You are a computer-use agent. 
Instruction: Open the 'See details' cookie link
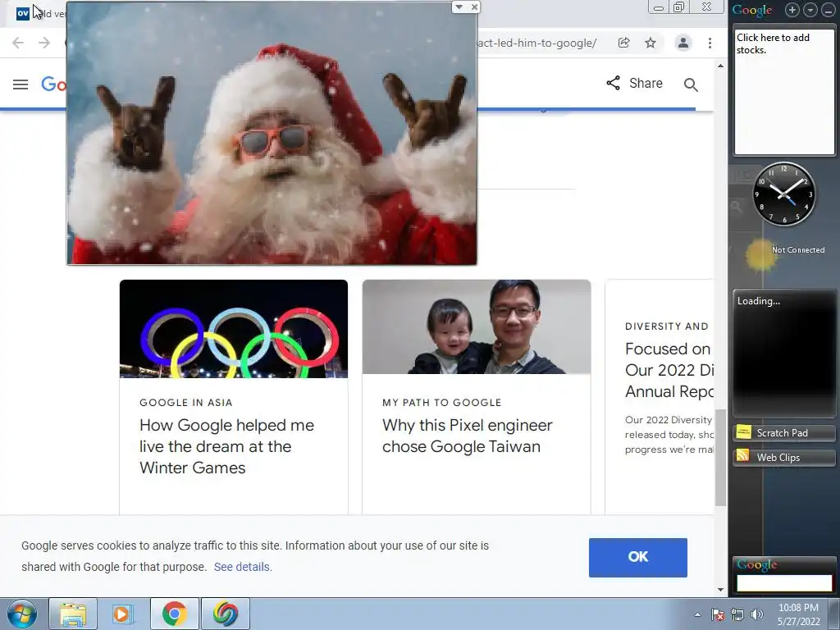(x=243, y=567)
